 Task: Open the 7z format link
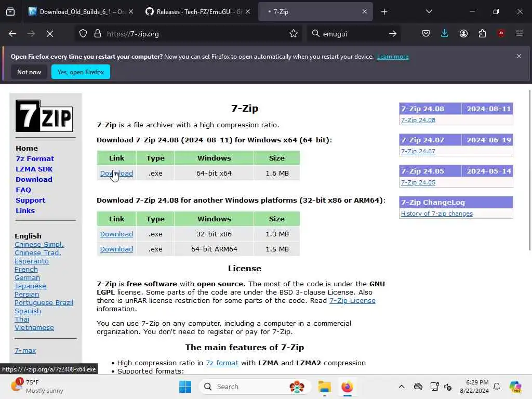(222, 363)
